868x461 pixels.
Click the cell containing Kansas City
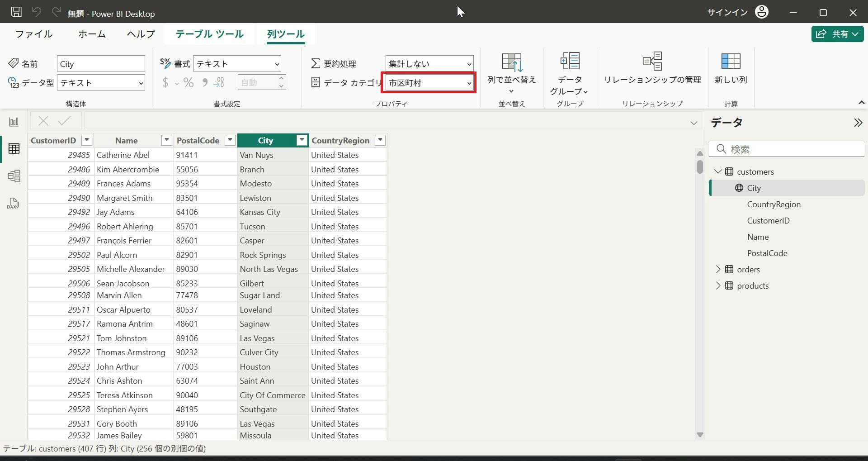273,212
